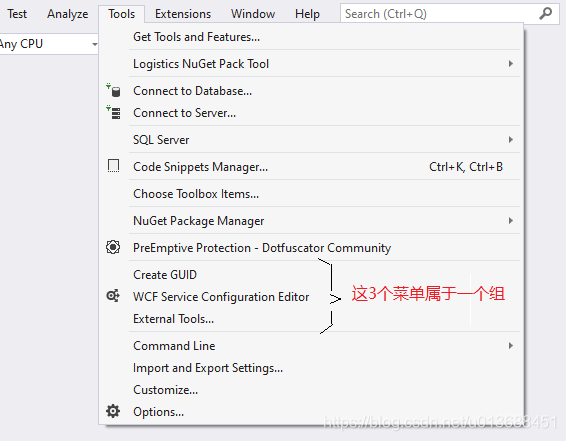This screenshot has width=566, height=441.
Task: Open the Any CPU platform dropdown
Action: pos(48,44)
